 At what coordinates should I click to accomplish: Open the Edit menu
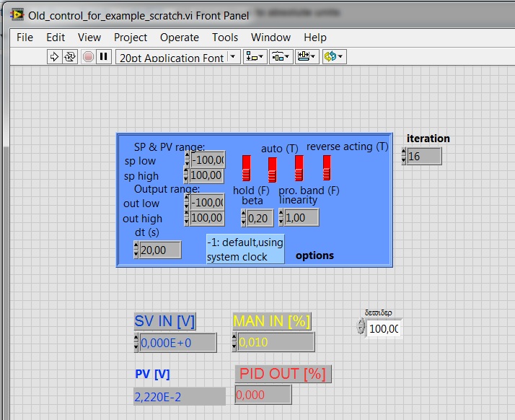click(56, 38)
